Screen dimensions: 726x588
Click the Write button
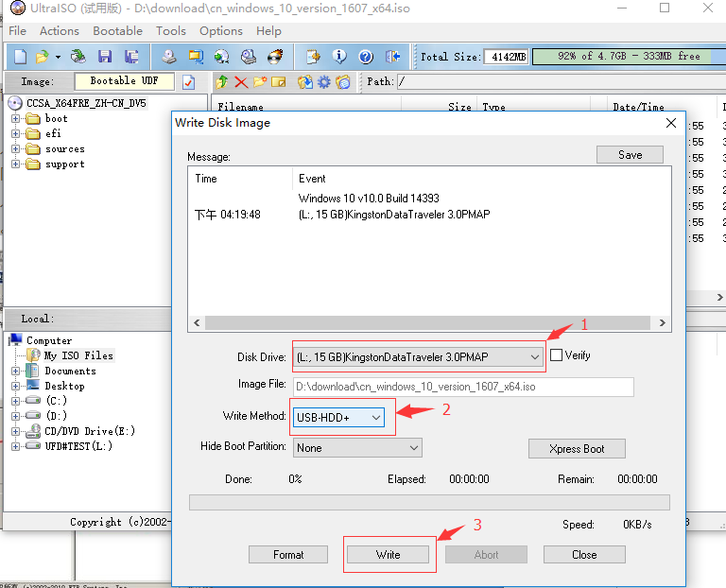pyautogui.click(x=388, y=555)
